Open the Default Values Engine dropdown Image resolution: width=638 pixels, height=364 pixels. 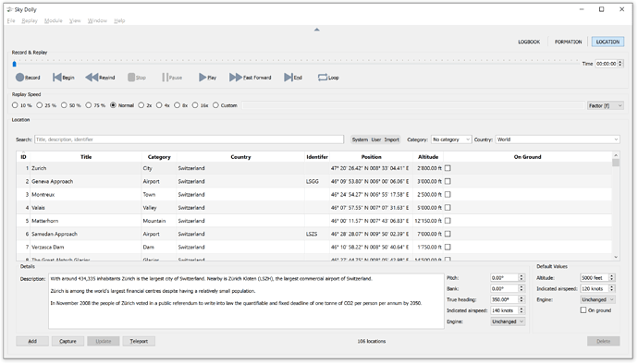pos(597,299)
